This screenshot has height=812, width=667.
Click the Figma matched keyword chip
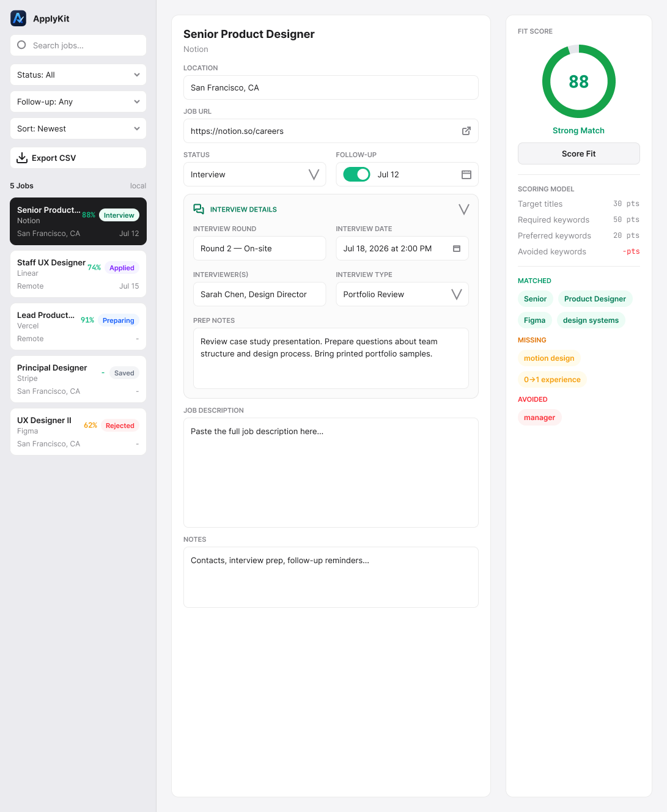click(535, 320)
